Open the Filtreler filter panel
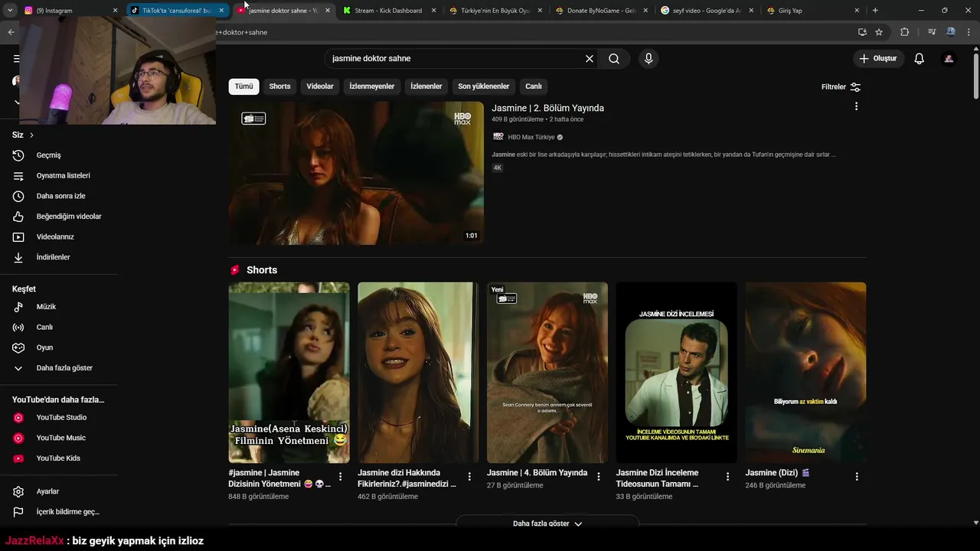This screenshot has height=551, width=980. tap(841, 86)
